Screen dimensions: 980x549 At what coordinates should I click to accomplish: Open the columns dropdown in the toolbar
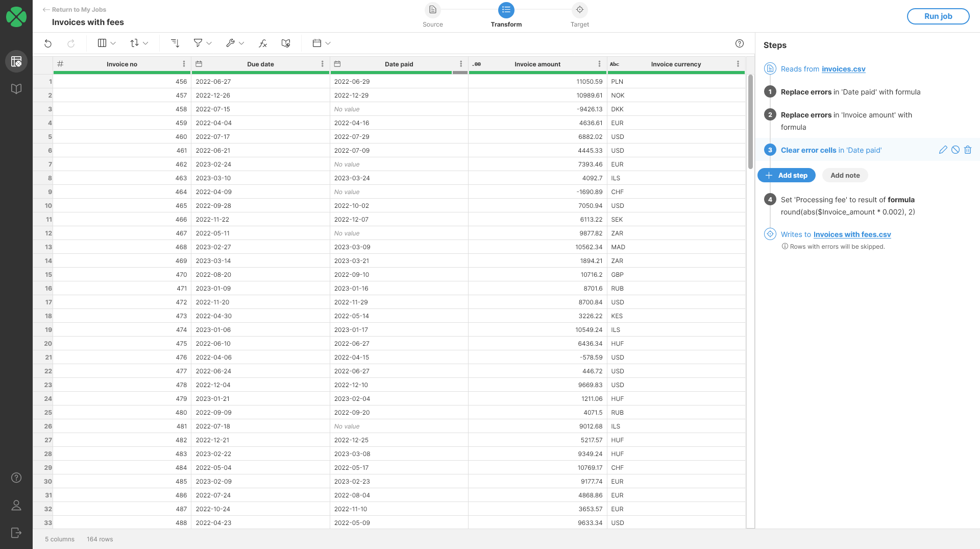click(x=106, y=43)
